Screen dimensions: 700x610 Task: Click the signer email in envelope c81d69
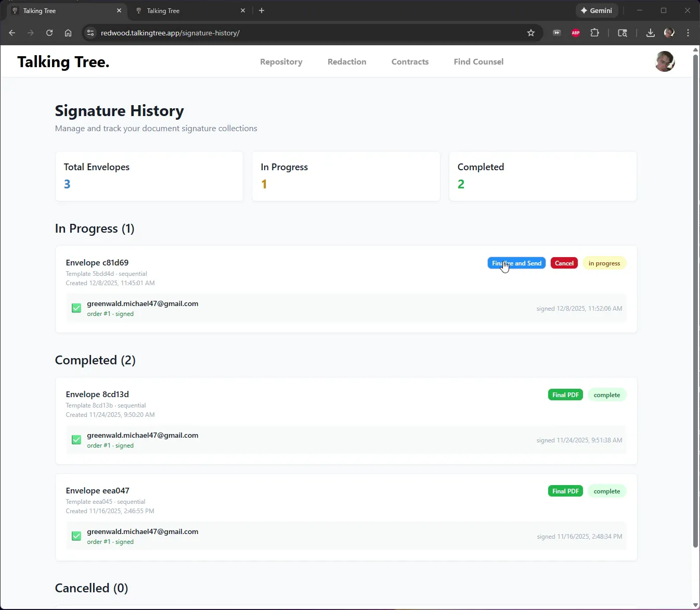tap(142, 303)
